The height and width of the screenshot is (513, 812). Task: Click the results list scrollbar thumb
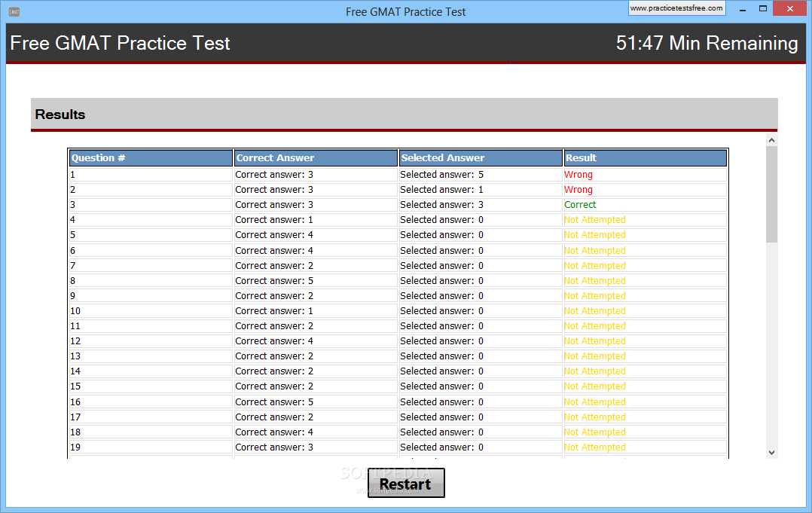tap(771, 194)
